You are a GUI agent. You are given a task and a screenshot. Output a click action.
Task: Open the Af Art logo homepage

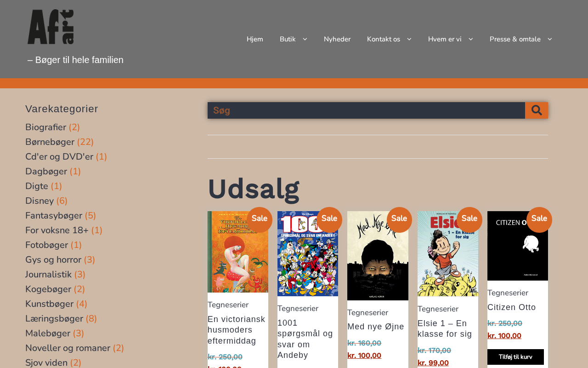51,27
